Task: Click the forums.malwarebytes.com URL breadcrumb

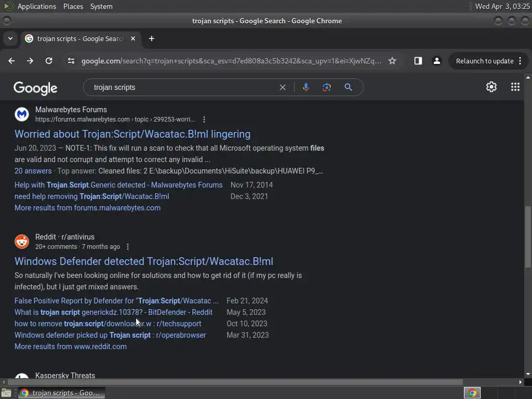Action: tap(115, 119)
